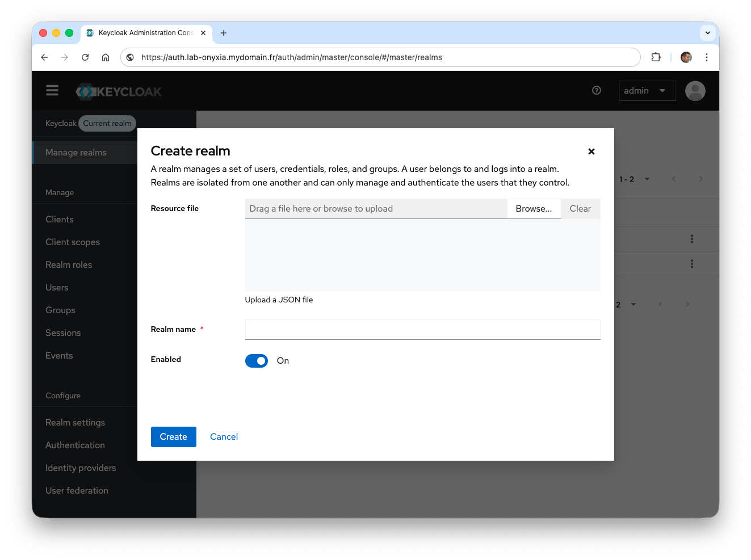The image size is (751, 560).
Task: Click the Keycloak logo
Action: (119, 91)
